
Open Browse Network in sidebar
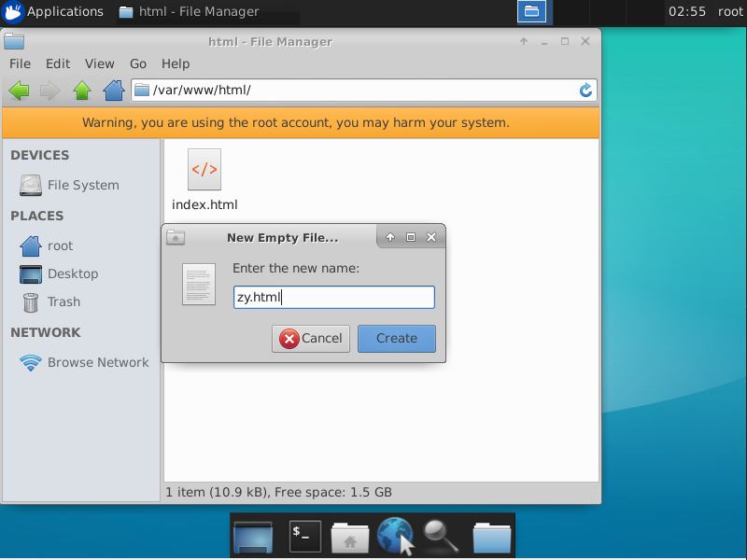[84, 363]
